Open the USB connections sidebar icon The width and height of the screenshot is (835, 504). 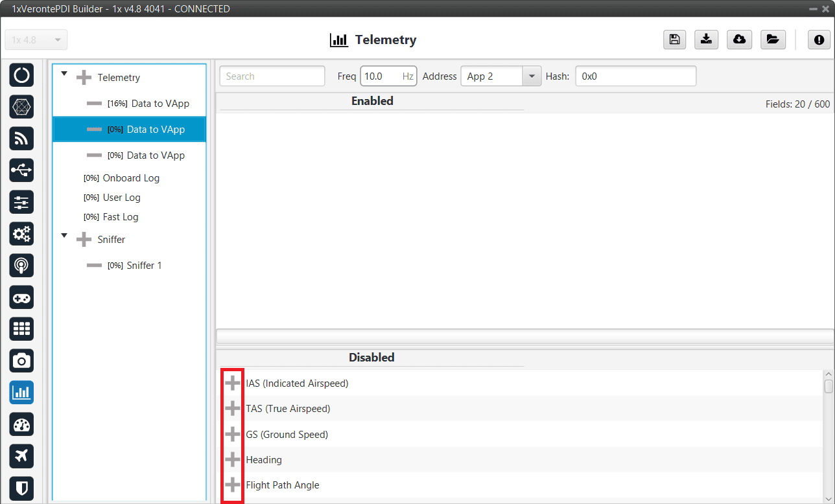(21, 170)
